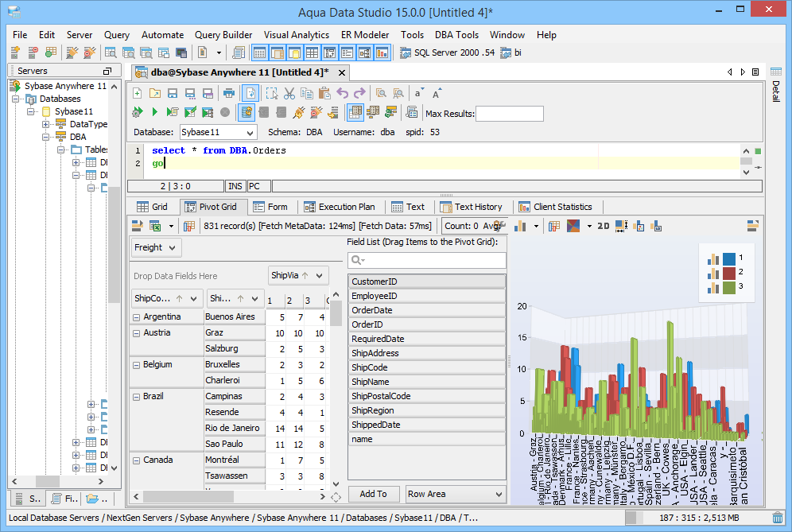Click the trash can icon in status bar
The image size is (792, 532).
coord(778,518)
